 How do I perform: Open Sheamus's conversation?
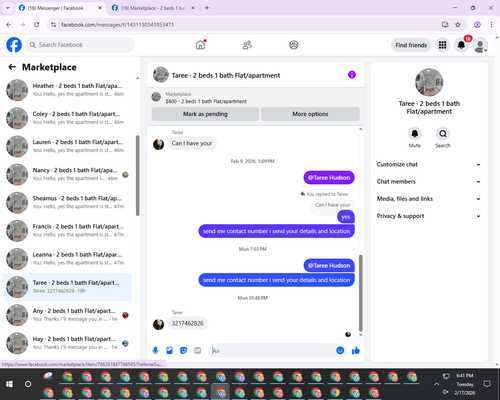coord(67,202)
